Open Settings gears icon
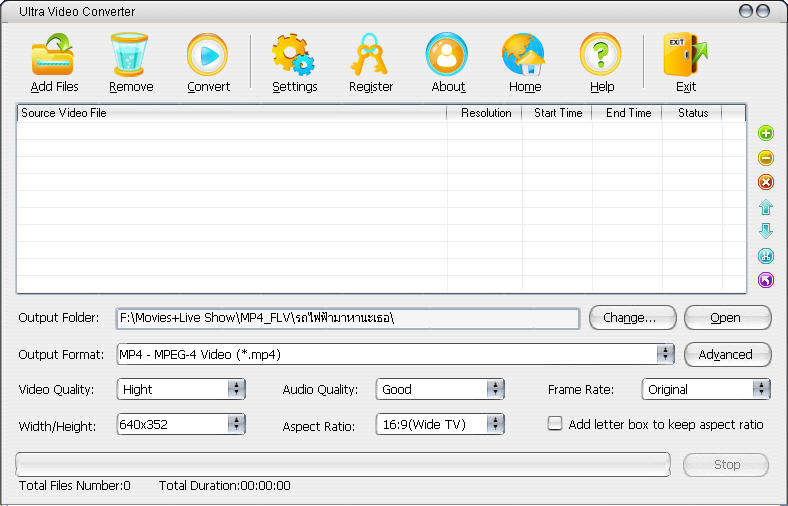 coord(293,54)
